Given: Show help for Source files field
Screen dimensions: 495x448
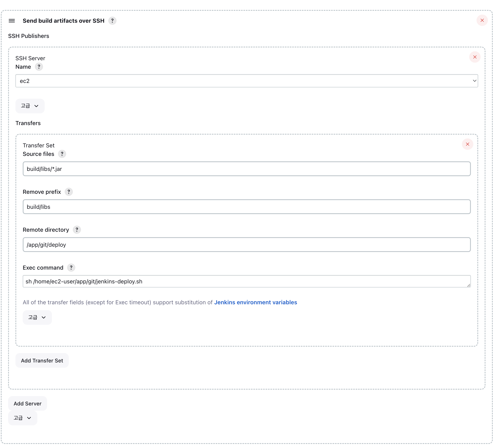Looking at the screenshot, I should (62, 154).
